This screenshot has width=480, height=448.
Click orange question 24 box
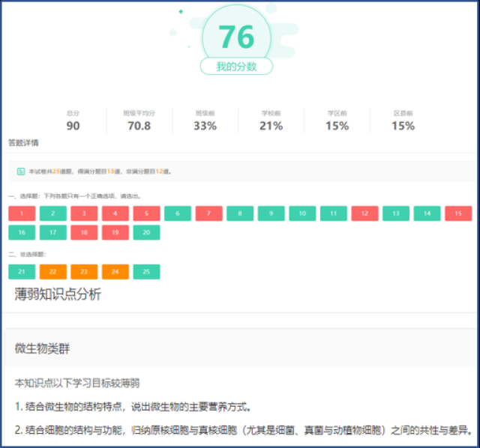click(115, 272)
